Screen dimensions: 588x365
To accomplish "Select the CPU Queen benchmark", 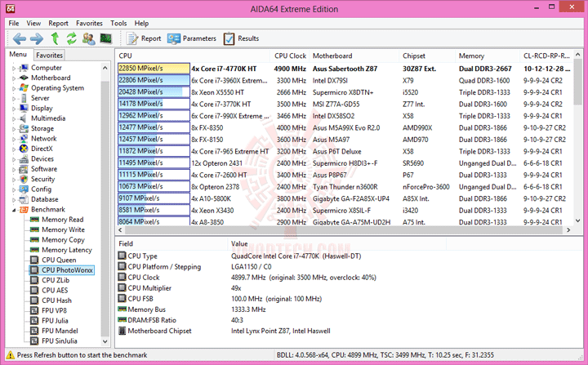I will point(59,260).
